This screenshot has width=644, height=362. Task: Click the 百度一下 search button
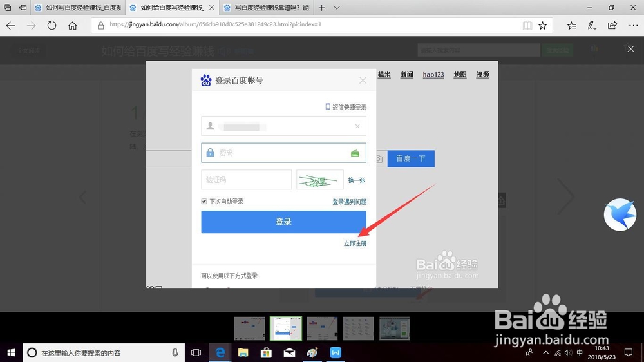click(x=411, y=158)
